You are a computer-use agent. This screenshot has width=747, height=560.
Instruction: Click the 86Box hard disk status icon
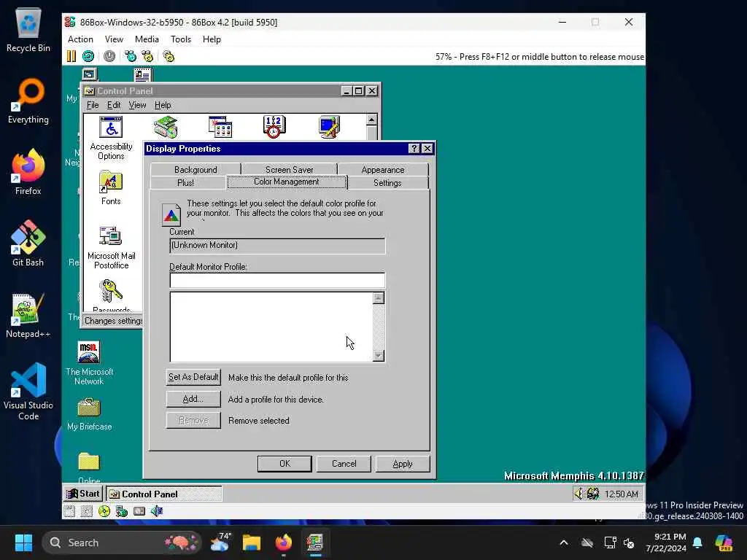(139, 511)
